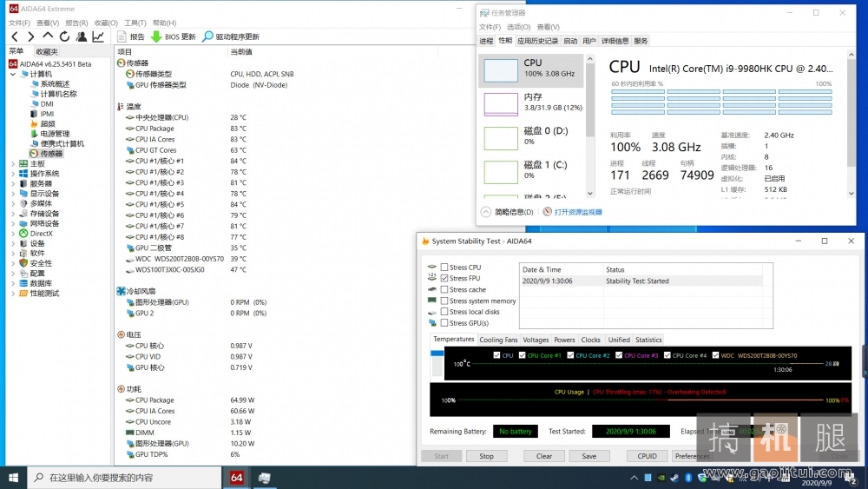Open 选项(O) menu in Task Manager
The image size is (868, 489).
519,27
